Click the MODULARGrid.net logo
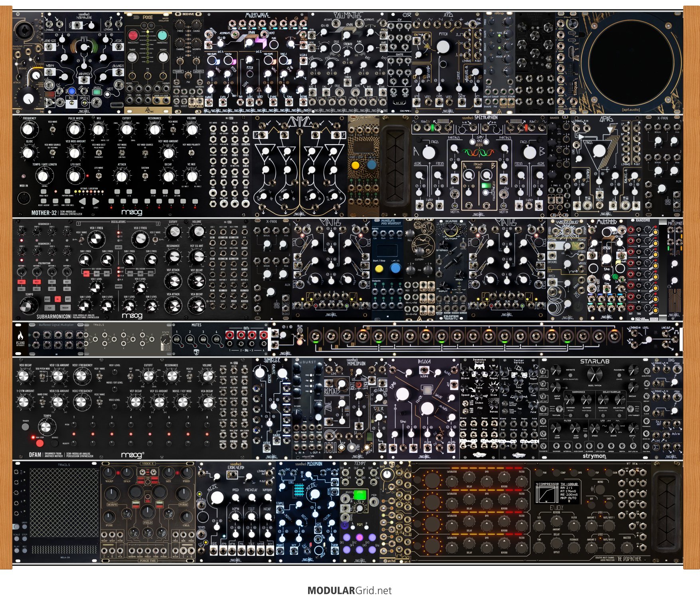The width and height of the screenshot is (700, 599). (x=350, y=591)
